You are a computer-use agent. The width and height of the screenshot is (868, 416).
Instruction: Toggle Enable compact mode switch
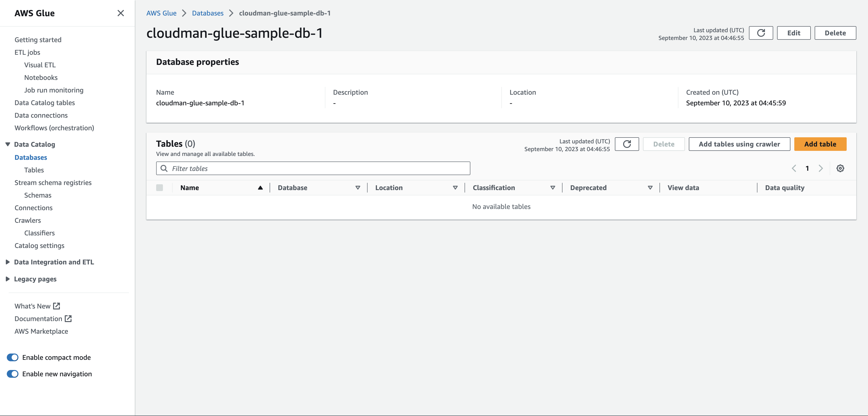coord(13,357)
